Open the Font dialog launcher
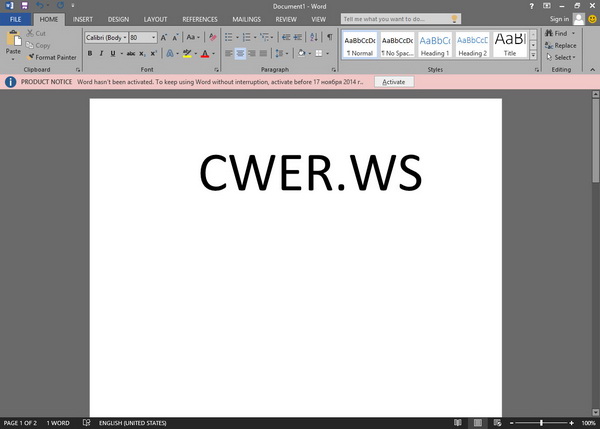Screen dimensions: 600x429 (x=216, y=70)
